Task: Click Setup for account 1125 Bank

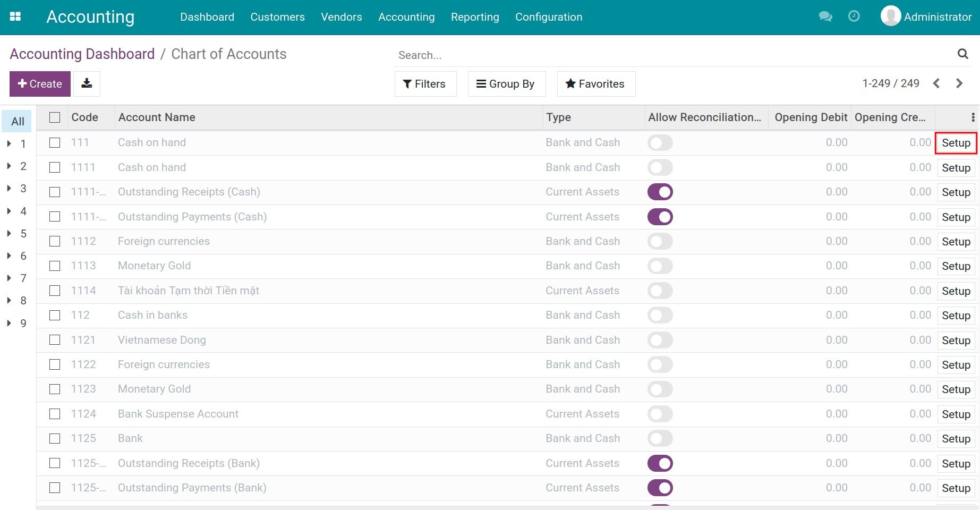Action: tap(956, 439)
